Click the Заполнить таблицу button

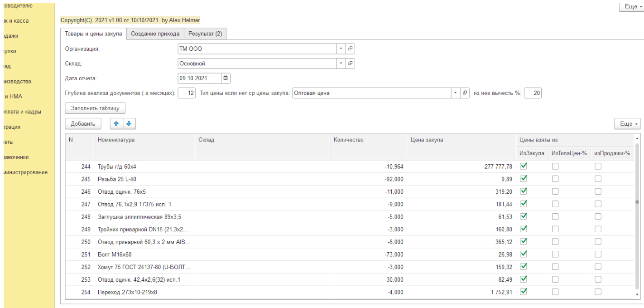coord(95,108)
